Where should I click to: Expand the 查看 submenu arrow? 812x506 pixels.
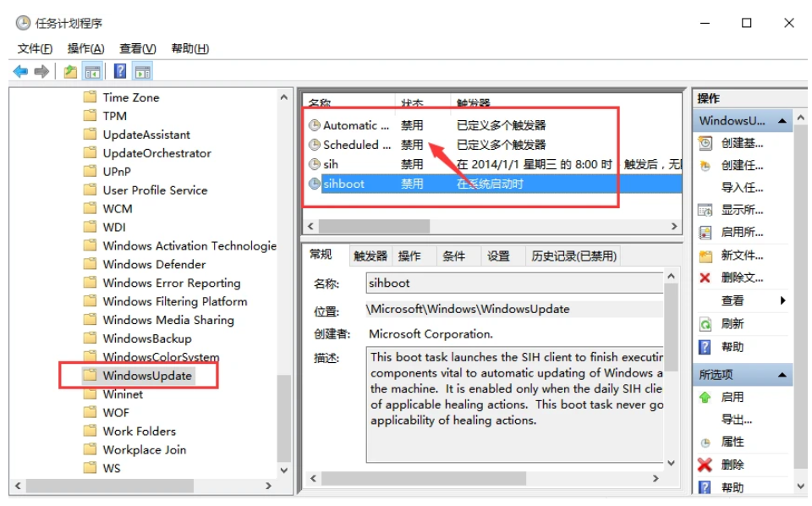(782, 300)
